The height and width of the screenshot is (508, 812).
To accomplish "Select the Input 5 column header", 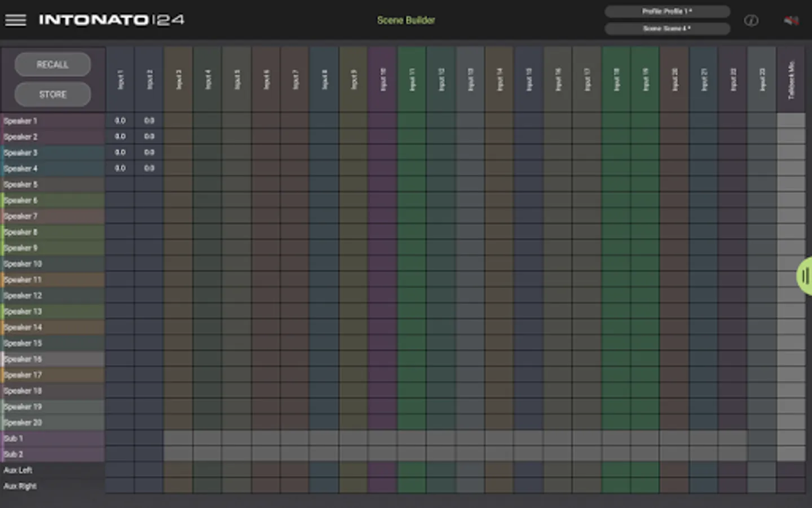I will 237,80.
